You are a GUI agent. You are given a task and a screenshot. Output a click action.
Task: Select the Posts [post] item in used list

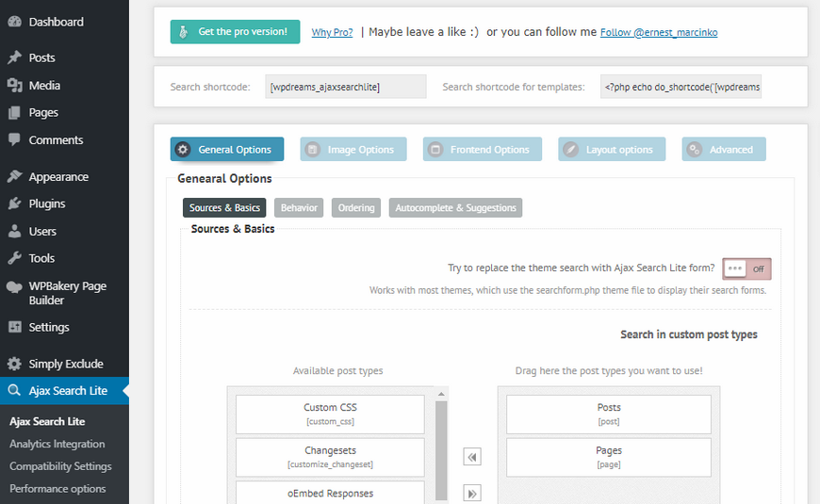click(x=609, y=415)
